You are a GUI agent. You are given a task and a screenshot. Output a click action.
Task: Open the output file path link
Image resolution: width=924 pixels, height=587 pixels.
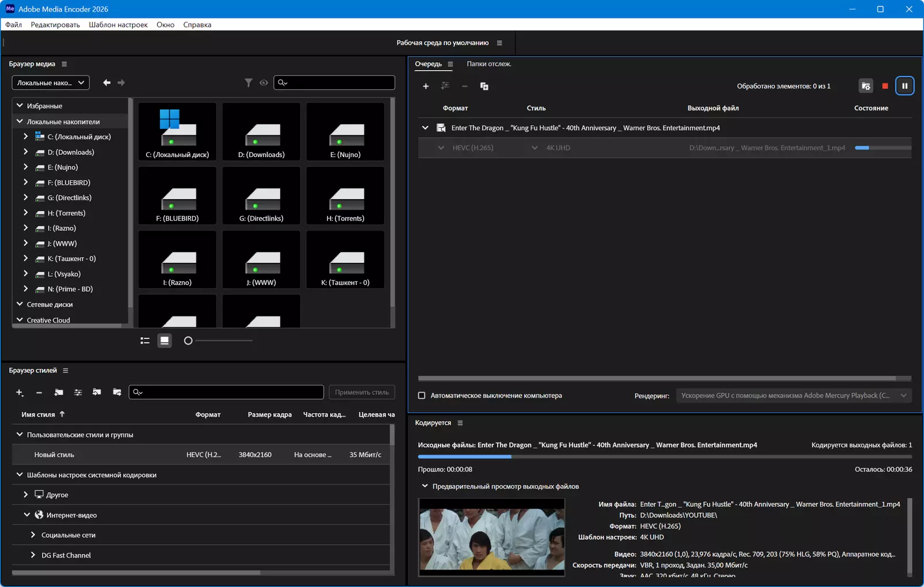point(767,148)
